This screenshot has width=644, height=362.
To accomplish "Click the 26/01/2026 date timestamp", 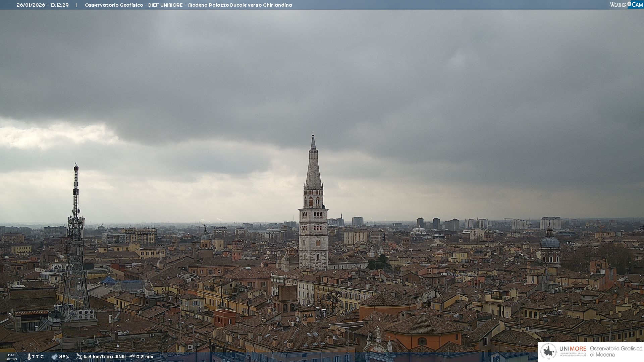I will (x=31, y=5).
